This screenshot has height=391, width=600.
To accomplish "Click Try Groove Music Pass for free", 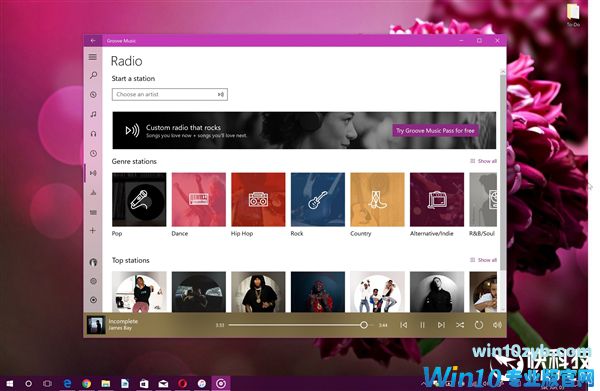I will pos(435,130).
